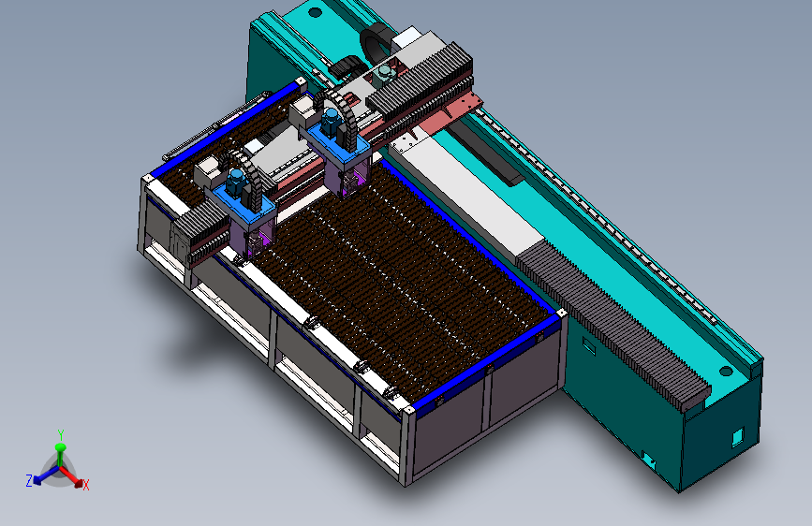The image size is (812, 526).
Task: Select the round hole at the lower end of the teal base
Action: coord(726,371)
